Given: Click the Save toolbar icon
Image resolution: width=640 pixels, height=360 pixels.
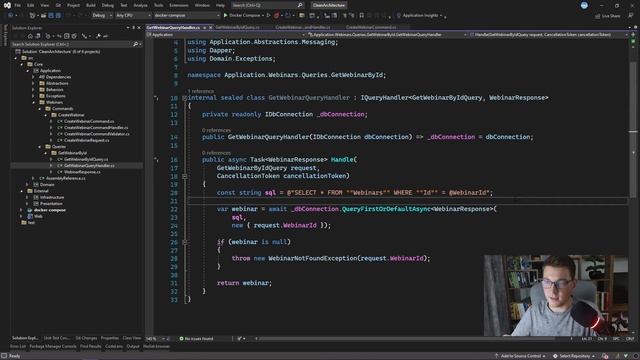Looking at the screenshot, I should pos(51,16).
